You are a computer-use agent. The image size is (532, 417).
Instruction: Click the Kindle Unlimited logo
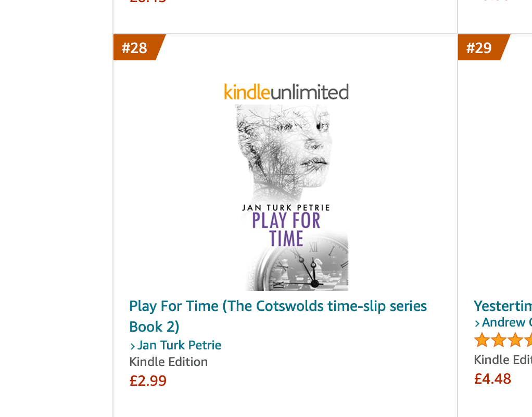click(x=286, y=92)
